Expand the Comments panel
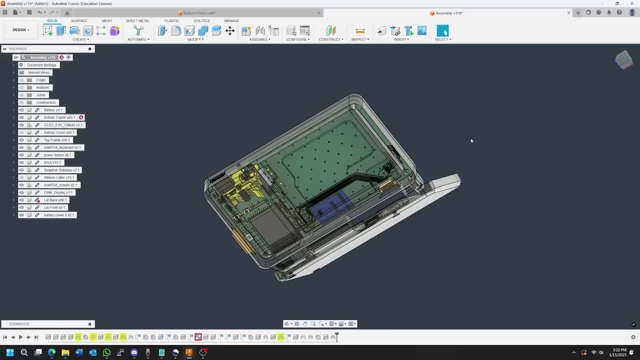The image size is (640, 360). point(90,324)
